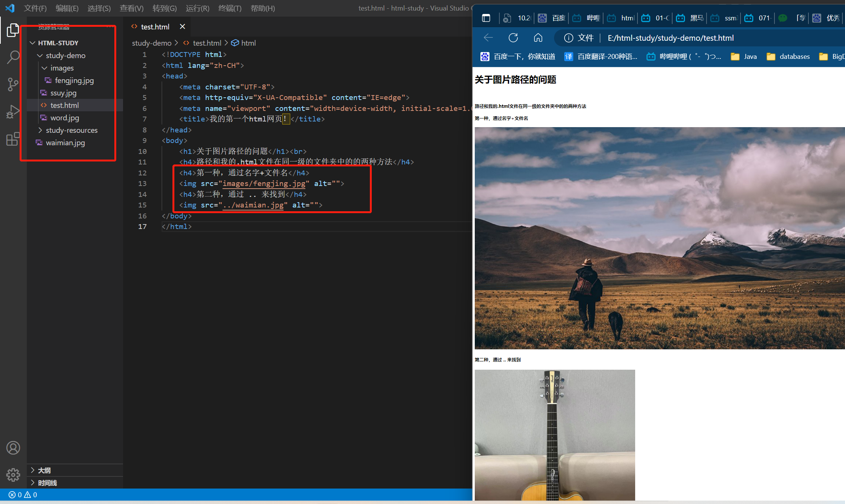
Task: Open the Extensions view icon
Action: (x=13, y=139)
